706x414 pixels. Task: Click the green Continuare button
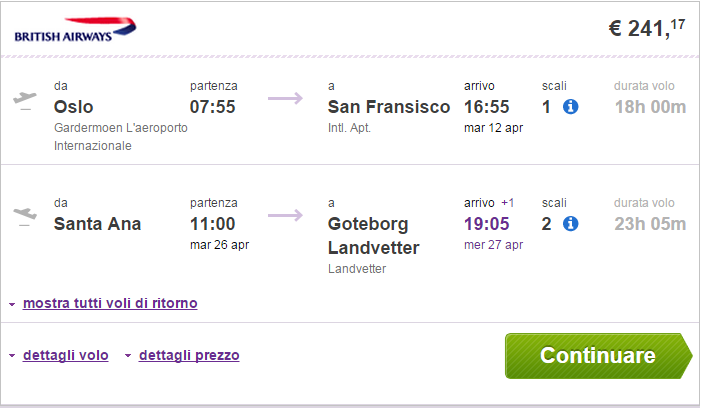[x=598, y=356]
